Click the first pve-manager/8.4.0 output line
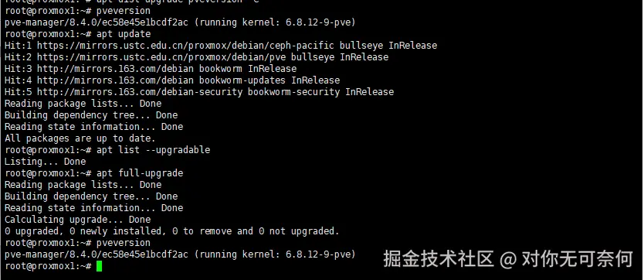Screen dimensions: 644x280 (x=180, y=22)
